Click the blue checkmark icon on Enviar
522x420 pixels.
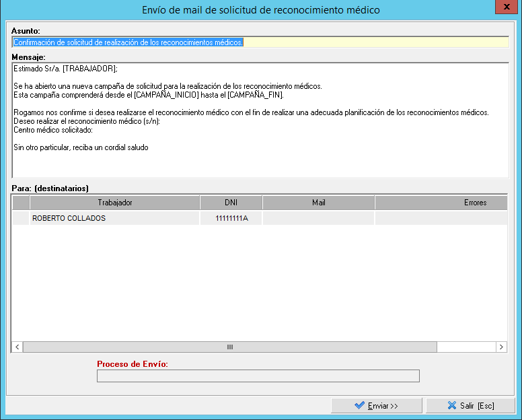point(360,406)
